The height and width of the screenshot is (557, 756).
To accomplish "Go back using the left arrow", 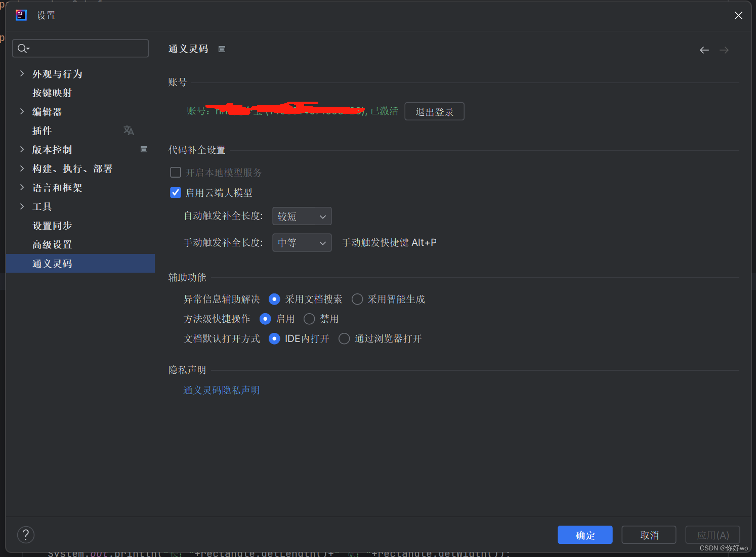I will (704, 50).
